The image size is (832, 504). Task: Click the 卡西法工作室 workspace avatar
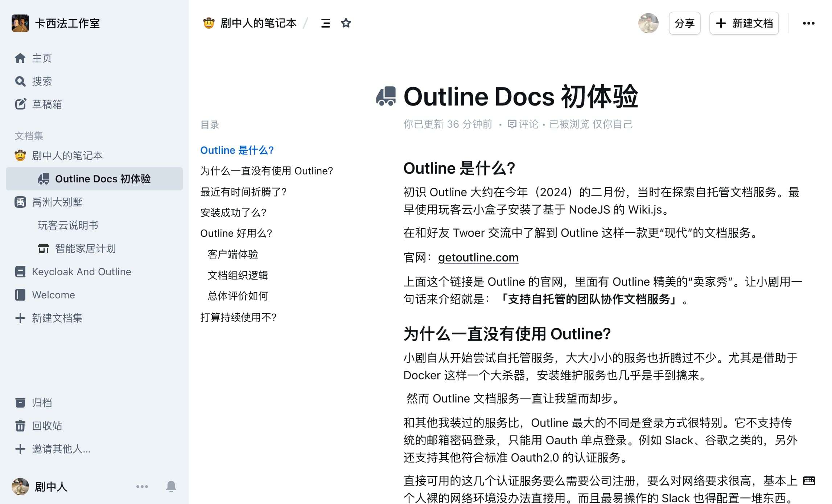20,23
